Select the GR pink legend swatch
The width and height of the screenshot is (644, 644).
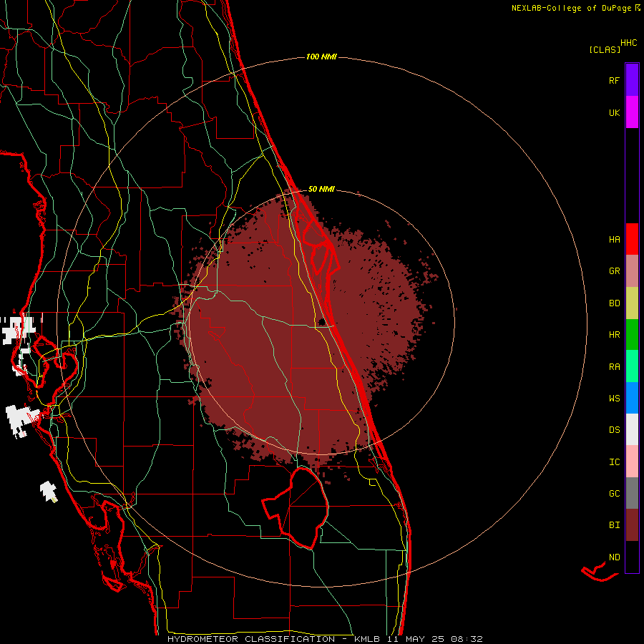tap(632, 271)
